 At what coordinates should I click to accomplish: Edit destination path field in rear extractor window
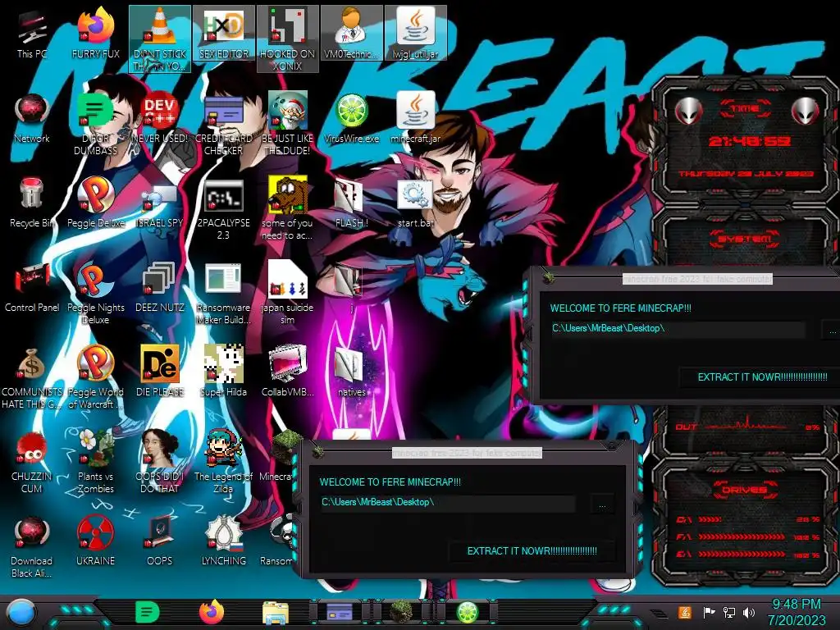[678, 328]
